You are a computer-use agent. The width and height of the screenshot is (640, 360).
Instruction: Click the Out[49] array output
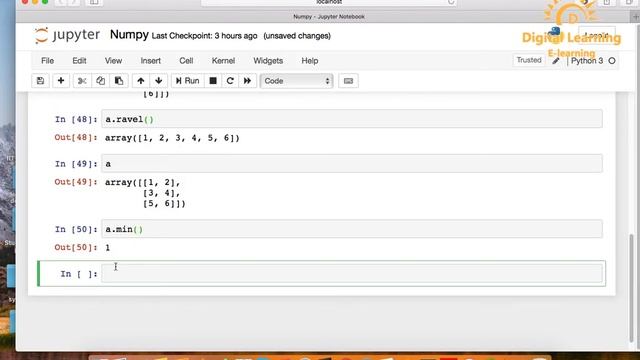(145, 193)
